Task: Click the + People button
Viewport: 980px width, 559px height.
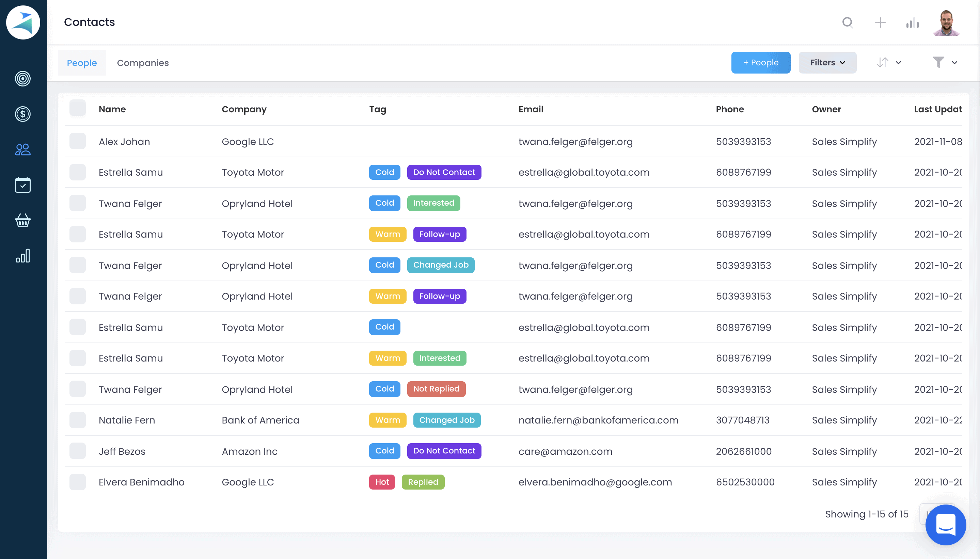Action: pyautogui.click(x=760, y=63)
